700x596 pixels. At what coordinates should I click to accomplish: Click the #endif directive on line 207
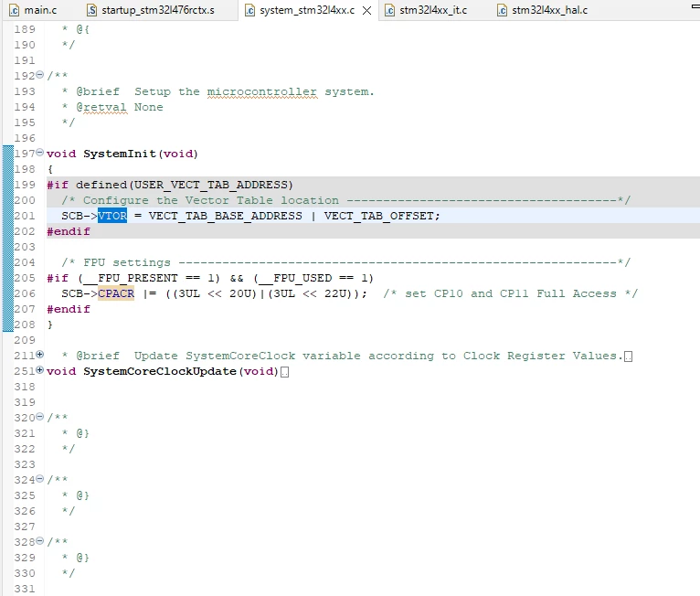[69, 309]
